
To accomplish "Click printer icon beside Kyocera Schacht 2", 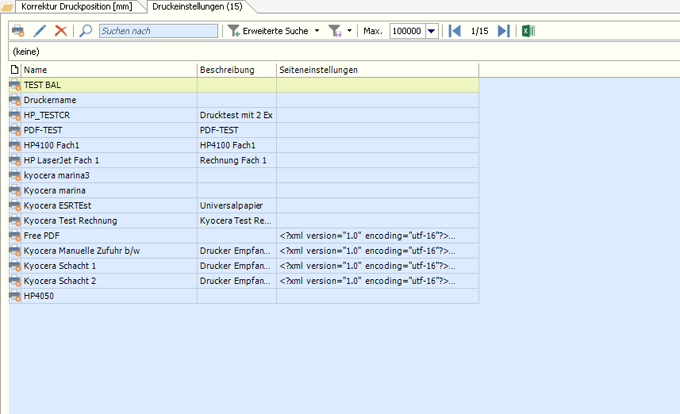I will [x=15, y=281].
